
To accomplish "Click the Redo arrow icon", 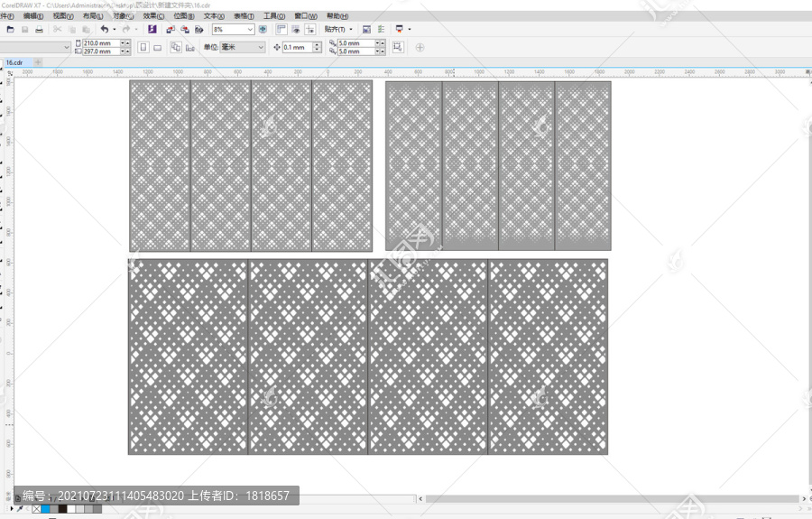I will [x=126, y=30].
